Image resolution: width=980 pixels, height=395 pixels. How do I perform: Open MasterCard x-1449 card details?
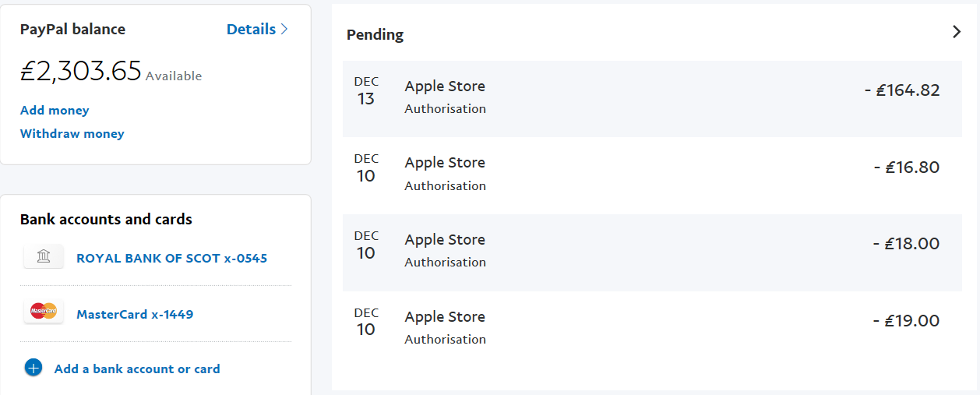[135, 314]
